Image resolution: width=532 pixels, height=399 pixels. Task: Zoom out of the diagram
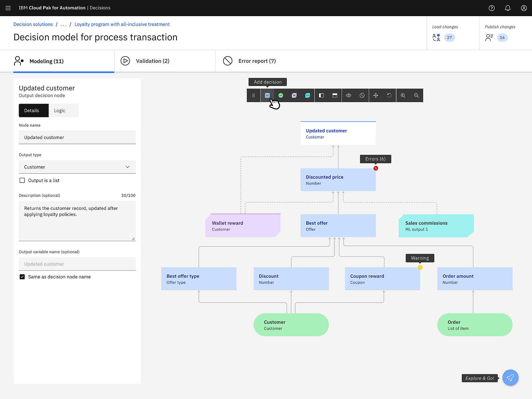pyautogui.click(x=416, y=95)
